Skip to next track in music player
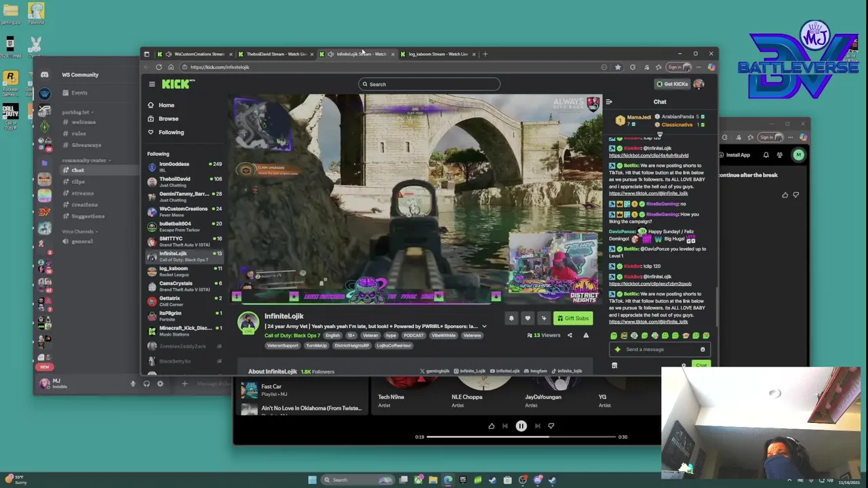Screen dimensions: 868x488 [537, 426]
